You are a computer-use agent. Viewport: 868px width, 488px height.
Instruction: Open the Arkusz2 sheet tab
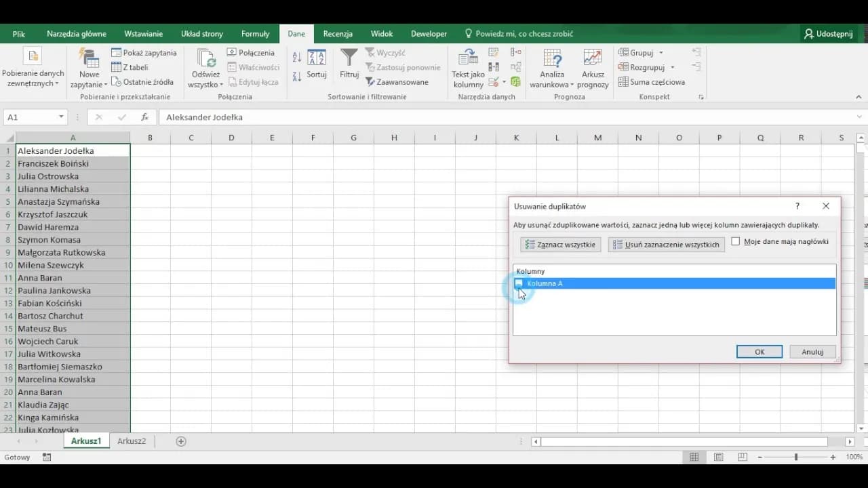click(132, 441)
